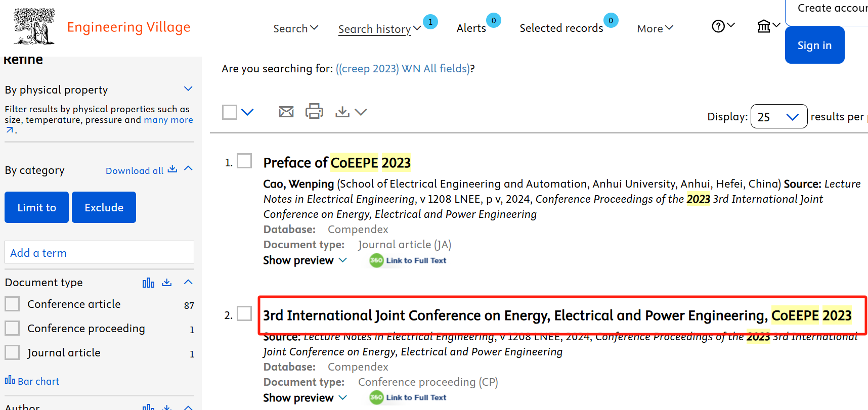868x410 pixels.
Task: Click the institution building icon
Action: (x=764, y=26)
